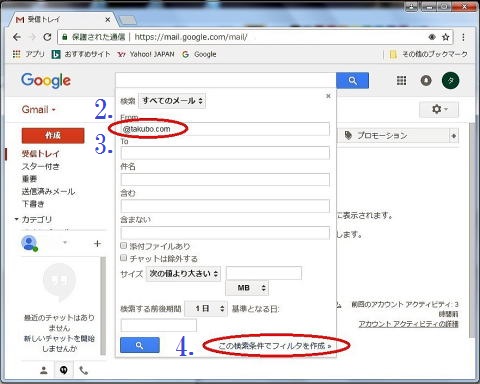Open the すべてのメール search scope dropdown
This screenshot has width=480, height=384.
pyautogui.click(x=172, y=101)
